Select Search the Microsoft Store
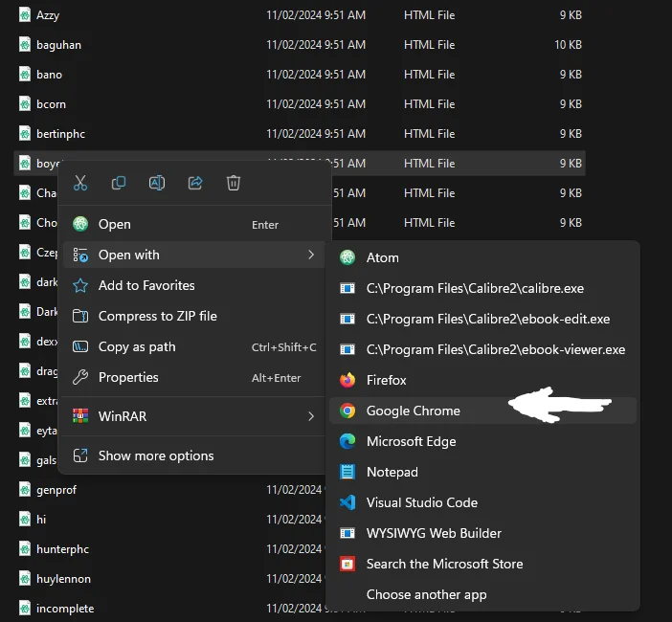Image resolution: width=672 pixels, height=622 pixels. (483, 564)
